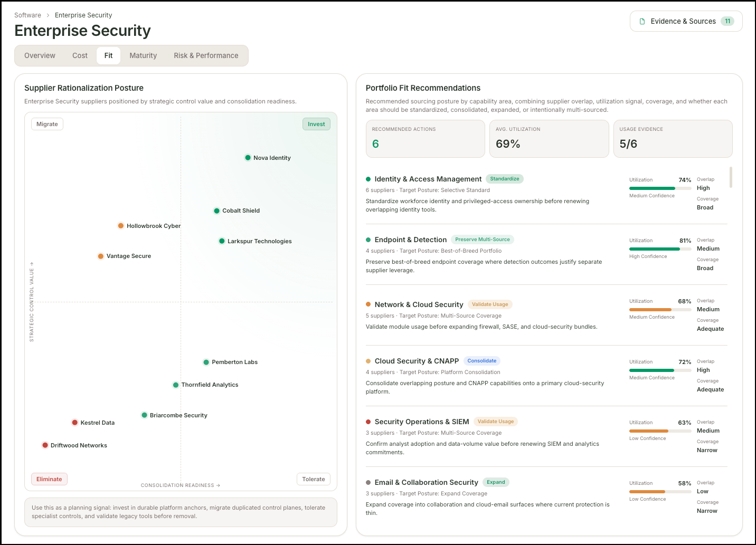The width and height of the screenshot is (756, 545).
Task: Select the Kestrel Data red dot
Action: pos(75,423)
